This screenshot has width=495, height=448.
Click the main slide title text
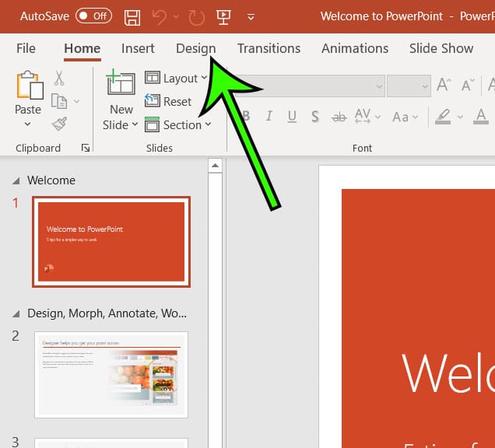click(x=448, y=373)
